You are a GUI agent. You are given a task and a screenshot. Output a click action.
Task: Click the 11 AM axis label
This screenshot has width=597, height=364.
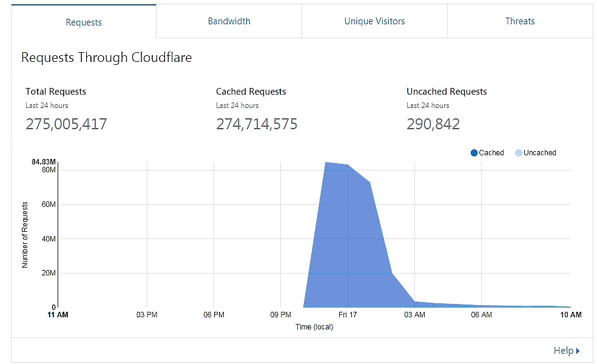pos(57,315)
